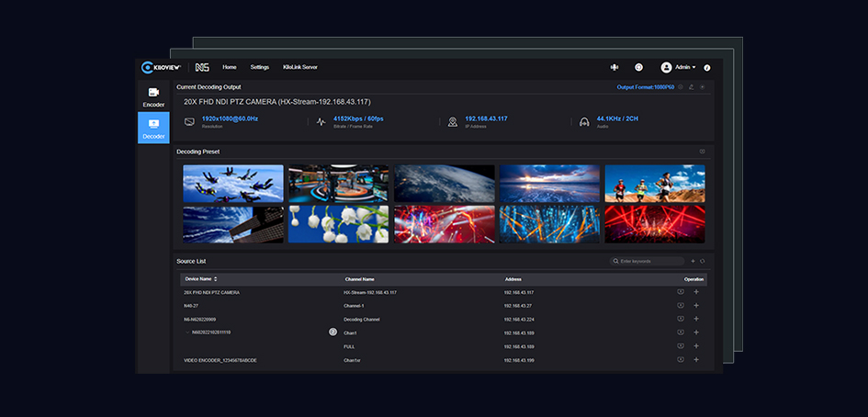Open the KiloLink Server menu
This screenshot has height=417, width=868.
[300, 68]
